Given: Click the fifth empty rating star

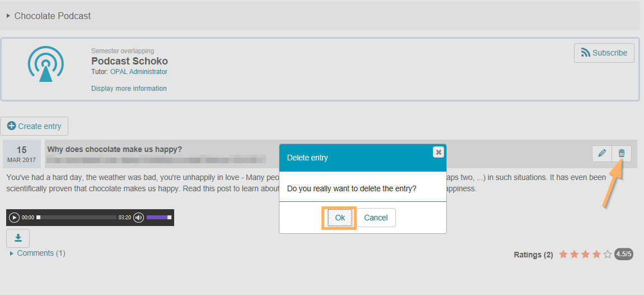Looking at the screenshot, I should pyautogui.click(x=608, y=255).
